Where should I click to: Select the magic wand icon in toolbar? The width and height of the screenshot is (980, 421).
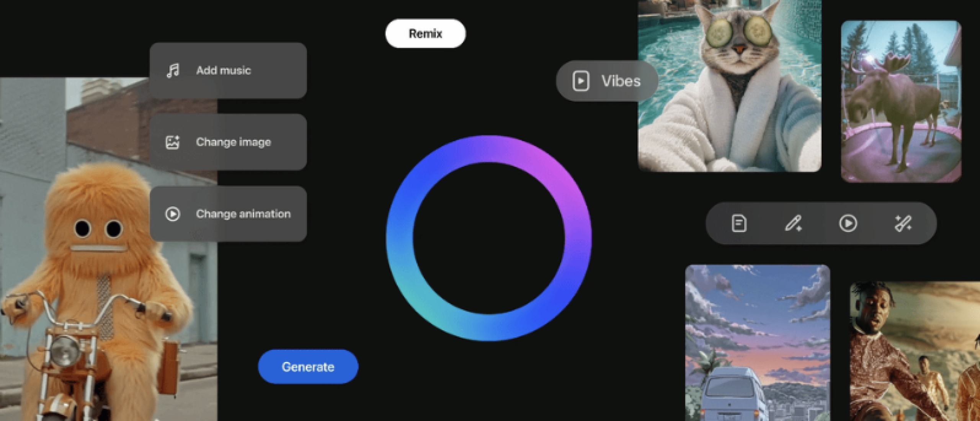[x=903, y=223]
